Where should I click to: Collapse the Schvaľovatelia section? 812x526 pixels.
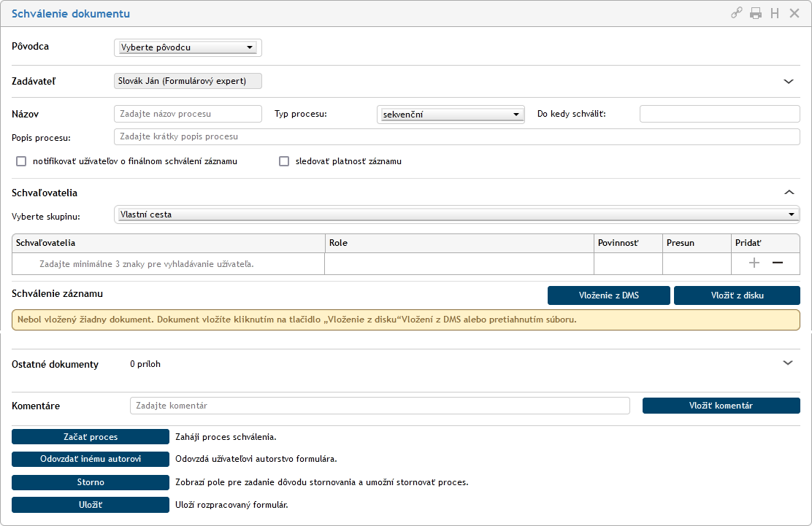789,193
